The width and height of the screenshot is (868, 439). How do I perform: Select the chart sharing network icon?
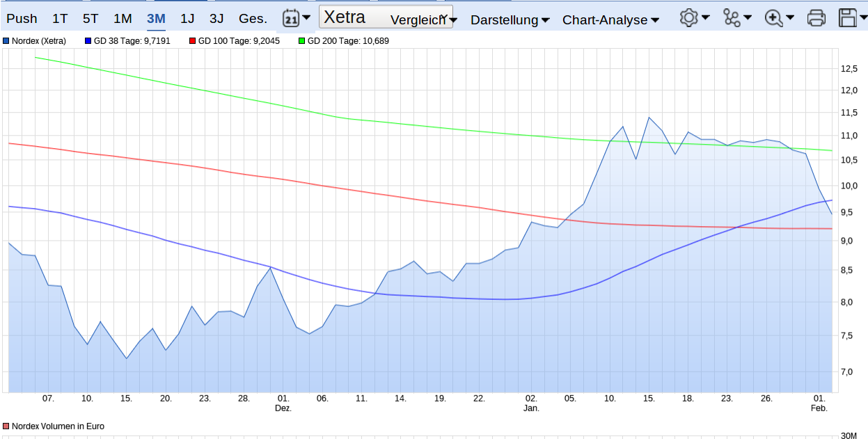(x=732, y=17)
